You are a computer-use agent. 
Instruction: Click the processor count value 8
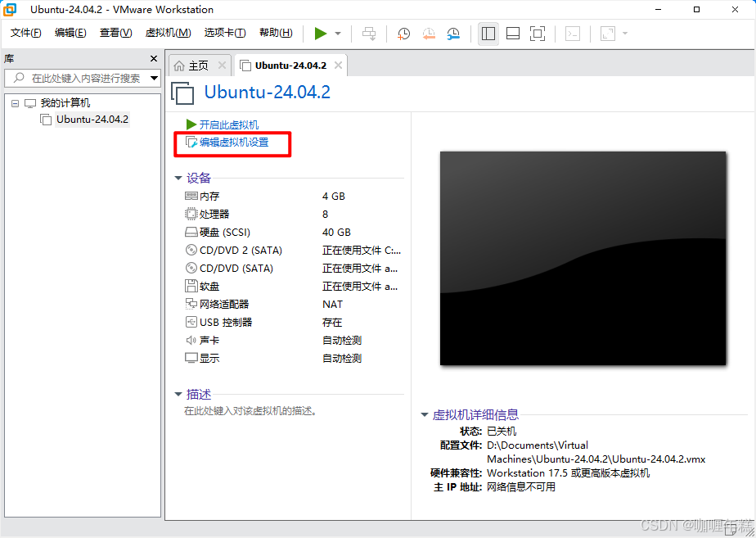(325, 215)
